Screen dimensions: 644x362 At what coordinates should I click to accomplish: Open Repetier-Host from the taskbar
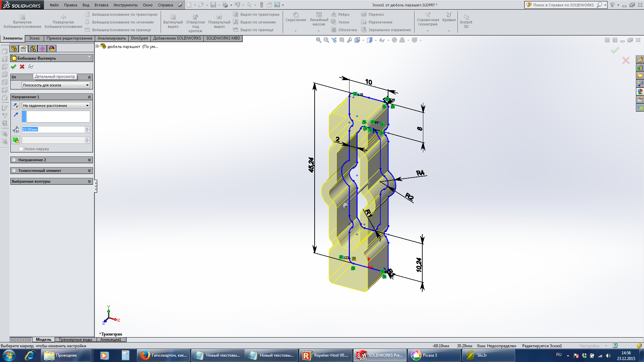326,355
